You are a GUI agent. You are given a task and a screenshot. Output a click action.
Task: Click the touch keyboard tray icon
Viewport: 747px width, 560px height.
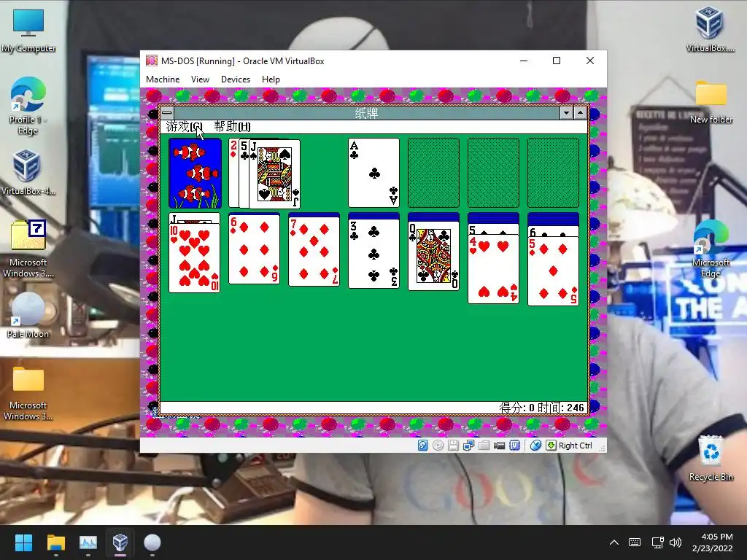(x=635, y=542)
